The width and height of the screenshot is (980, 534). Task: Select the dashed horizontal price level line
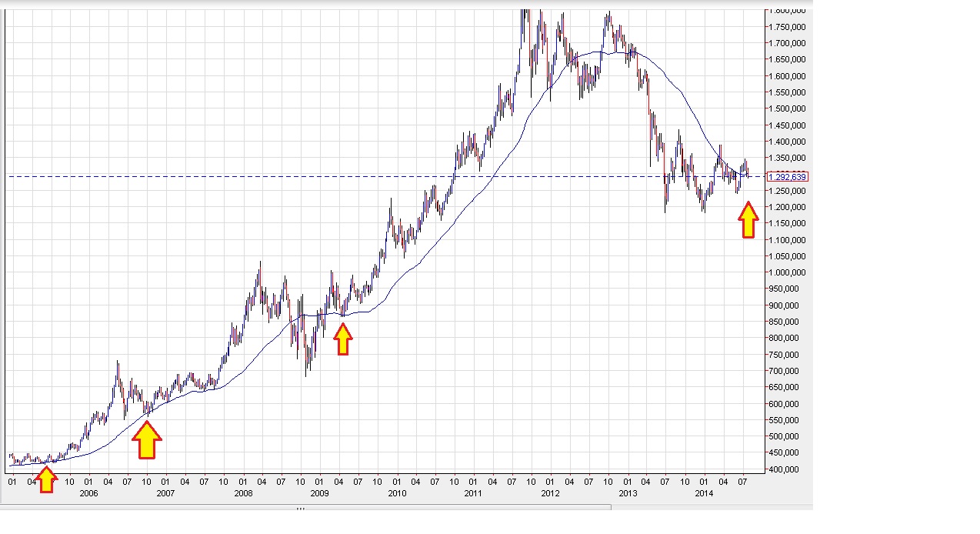click(385, 176)
